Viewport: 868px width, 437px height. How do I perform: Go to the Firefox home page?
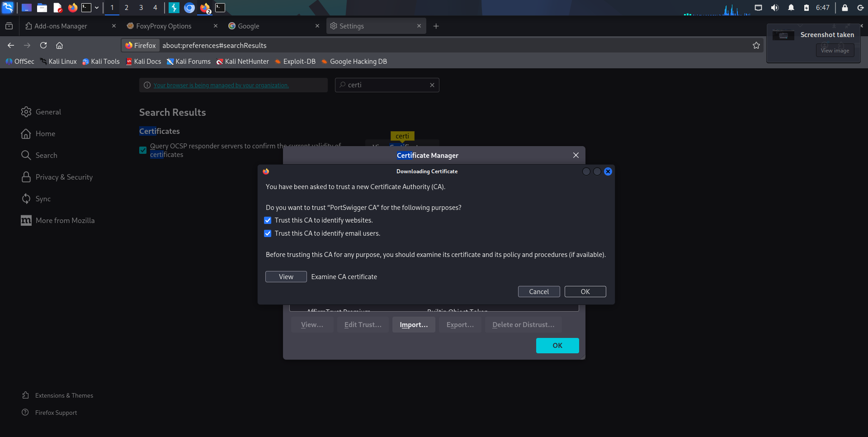[x=59, y=45]
